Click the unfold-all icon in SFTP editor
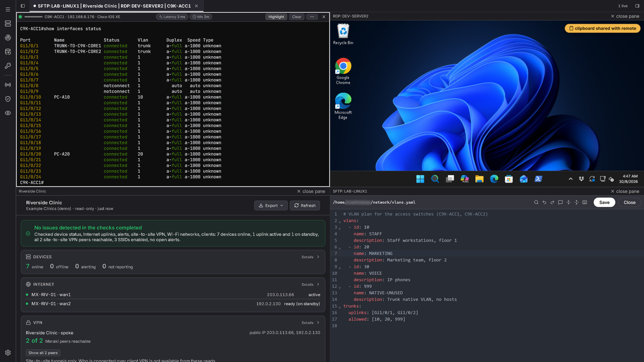Screen dimensions: 644x362 point(576,202)
